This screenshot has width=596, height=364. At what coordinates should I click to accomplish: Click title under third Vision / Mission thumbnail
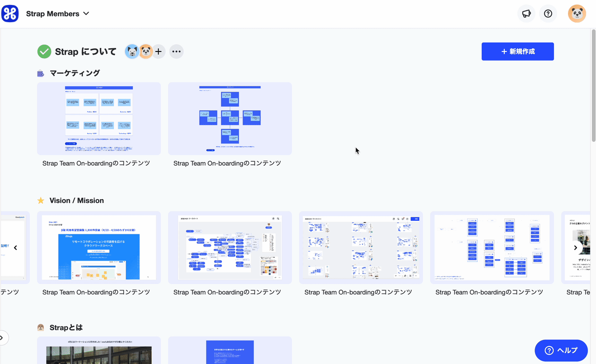(x=358, y=293)
